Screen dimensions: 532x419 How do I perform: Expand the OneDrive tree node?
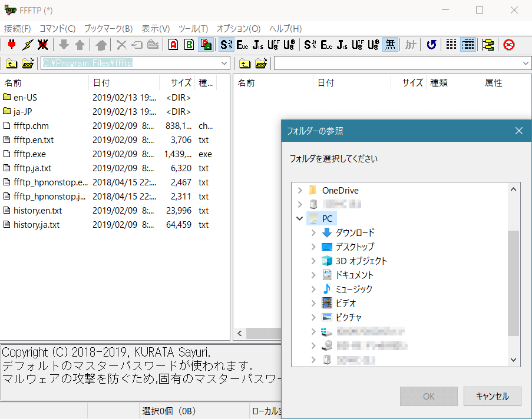pyautogui.click(x=300, y=191)
